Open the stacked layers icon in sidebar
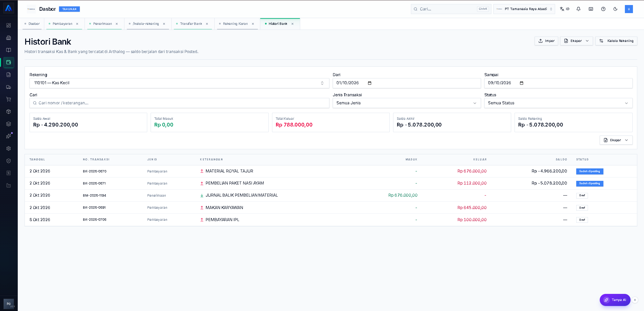Viewport: 644px width, 311px height. click(9, 124)
